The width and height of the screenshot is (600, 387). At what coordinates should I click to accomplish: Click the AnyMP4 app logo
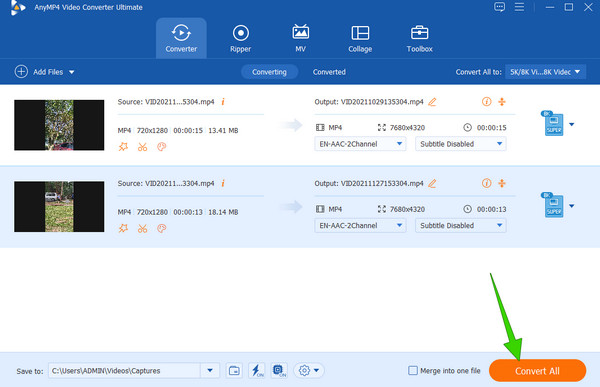[17, 8]
